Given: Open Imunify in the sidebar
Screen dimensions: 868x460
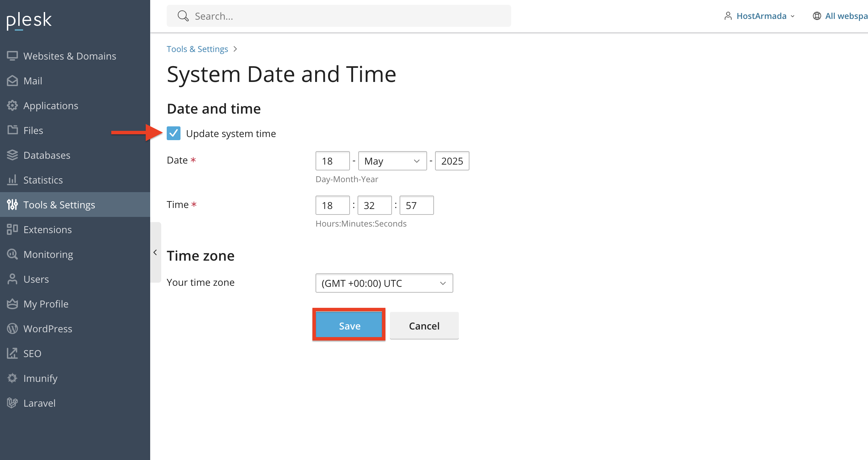Looking at the screenshot, I should [x=75, y=378].
